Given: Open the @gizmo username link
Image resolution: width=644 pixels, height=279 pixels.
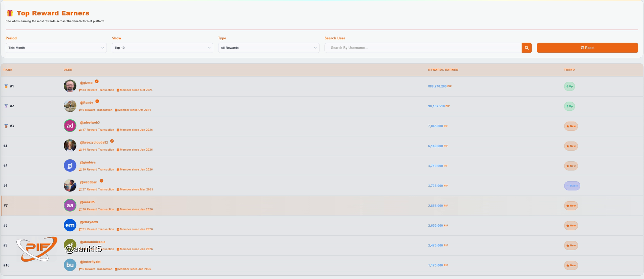Looking at the screenshot, I should click(x=86, y=83).
